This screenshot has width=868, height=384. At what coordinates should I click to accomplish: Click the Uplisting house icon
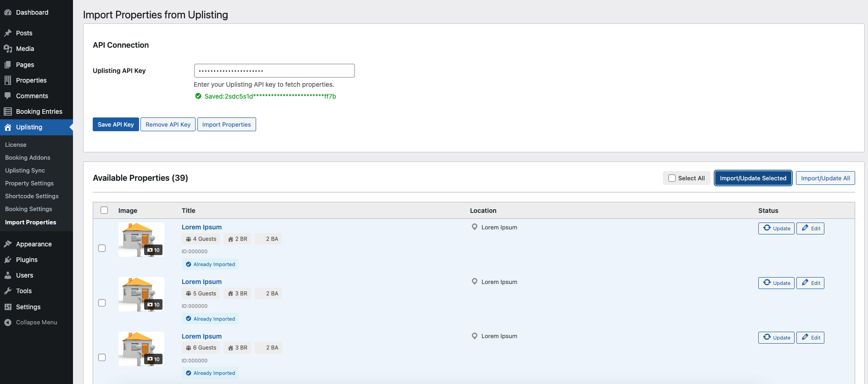[8, 127]
